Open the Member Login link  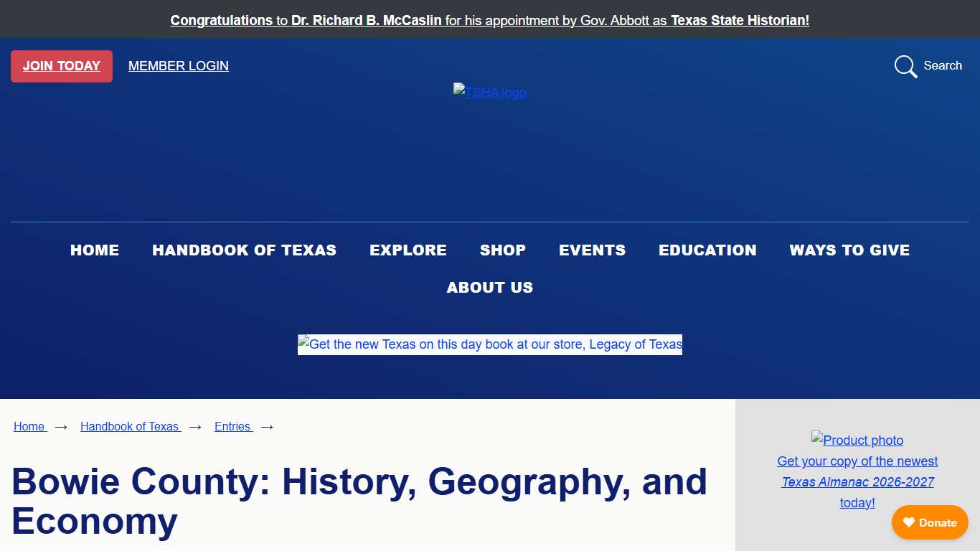(178, 66)
